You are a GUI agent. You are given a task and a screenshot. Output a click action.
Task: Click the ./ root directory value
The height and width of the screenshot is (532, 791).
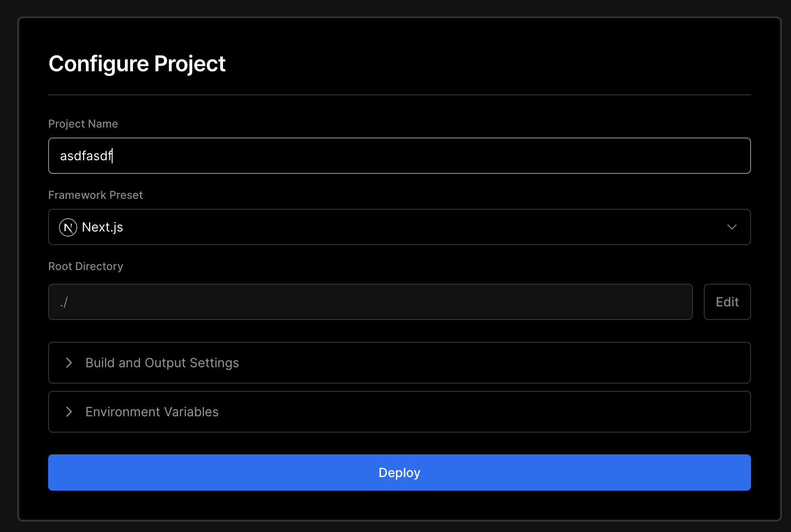pyautogui.click(x=64, y=302)
